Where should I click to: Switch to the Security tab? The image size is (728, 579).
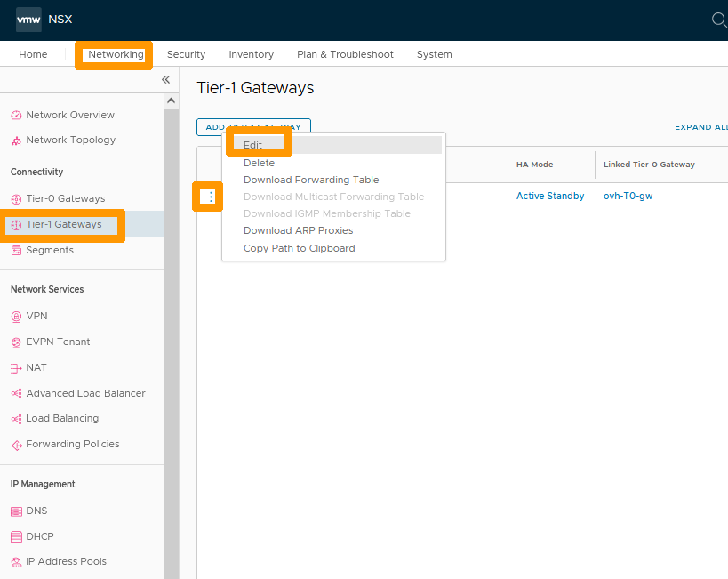coord(186,54)
